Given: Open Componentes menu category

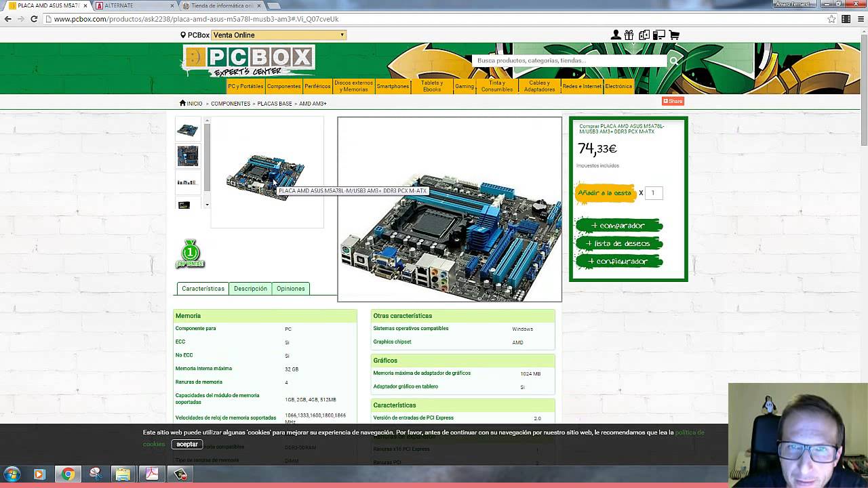Looking at the screenshot, I should [283, 86].
